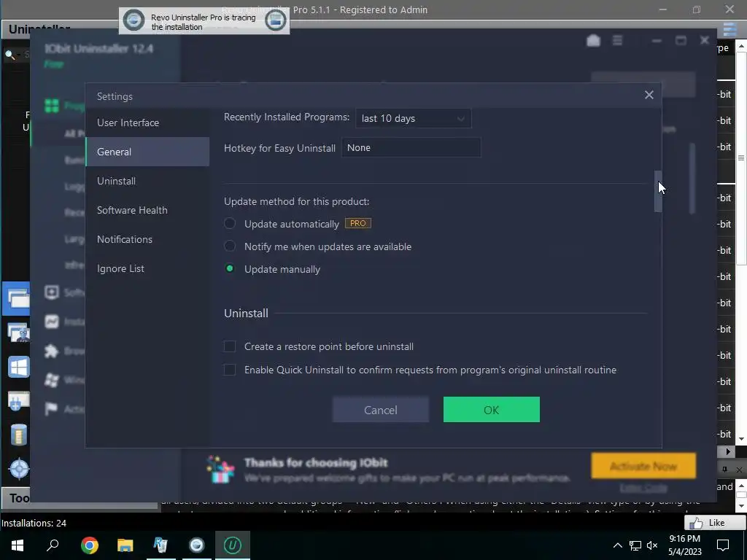Click the crosshair Hunter Mode icon in the Revo sidebar
The image size is (747, 560).
pyautogui.click(x=19, y=469)
